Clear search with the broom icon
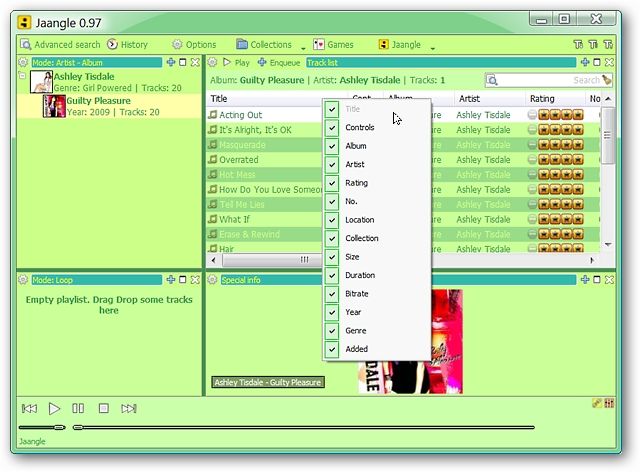This screenshot has width=640, height=472. click(x=607, y=80)
